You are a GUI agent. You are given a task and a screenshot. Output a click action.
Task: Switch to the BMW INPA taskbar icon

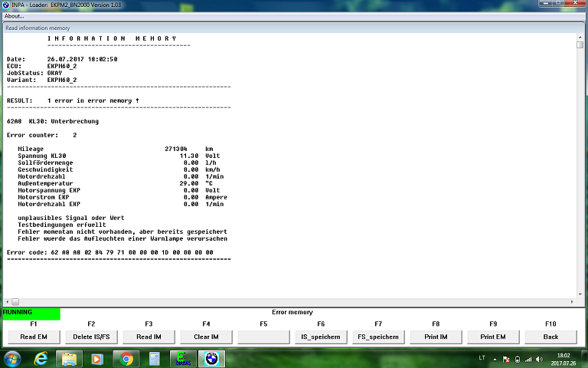211,358
